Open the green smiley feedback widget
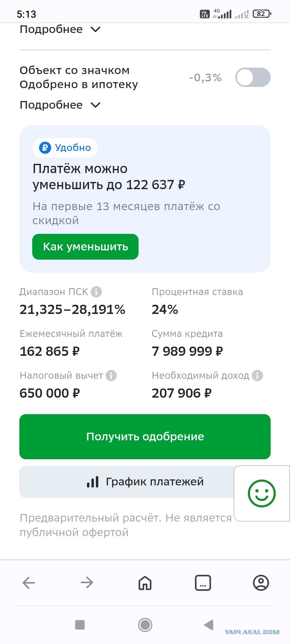 [262, 493]
